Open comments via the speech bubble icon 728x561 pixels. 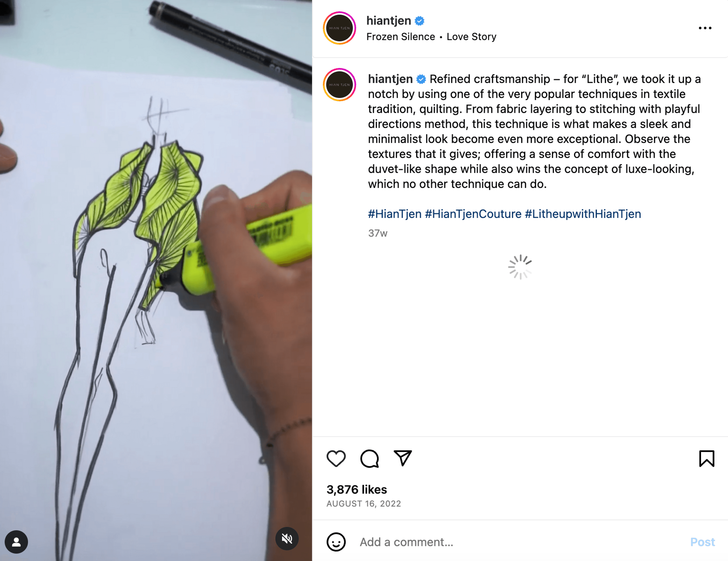(x=369, y=459)
